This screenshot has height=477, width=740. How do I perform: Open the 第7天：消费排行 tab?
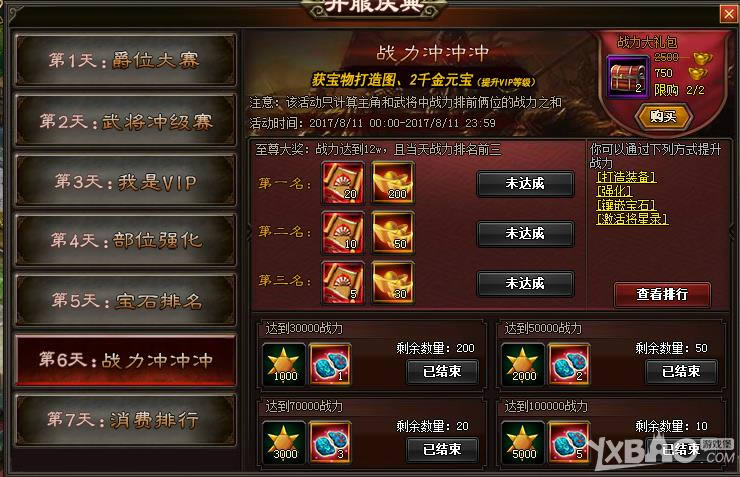click(125, 420)
